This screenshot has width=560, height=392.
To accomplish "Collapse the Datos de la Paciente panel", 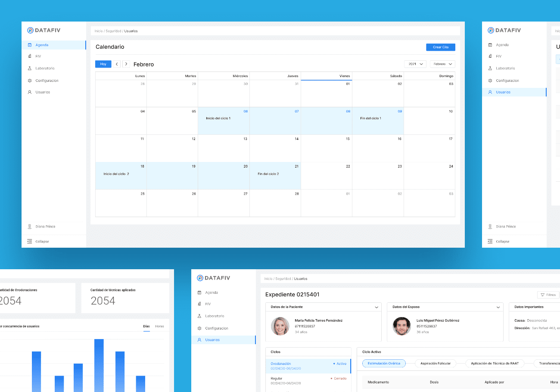I will click(x=376, y=307).
